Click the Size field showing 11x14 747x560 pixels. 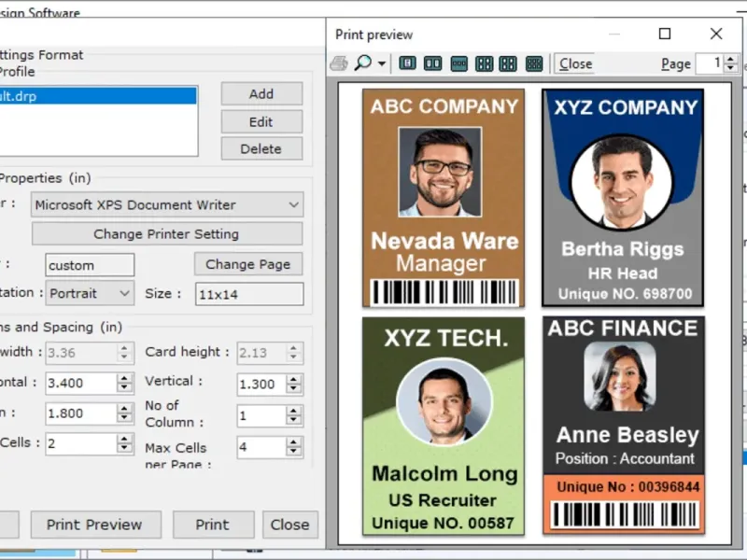pos(249,294)
